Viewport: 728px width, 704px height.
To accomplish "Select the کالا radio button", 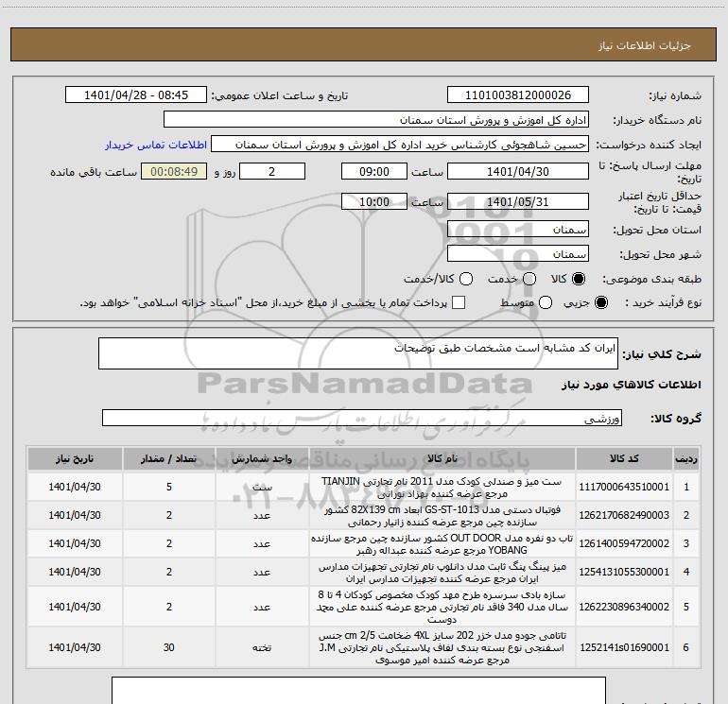I will (x=579, y=279).
